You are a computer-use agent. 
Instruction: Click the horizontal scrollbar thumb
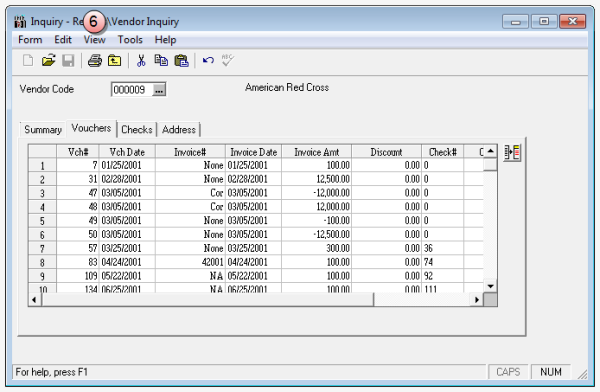[x=207, y=300]
